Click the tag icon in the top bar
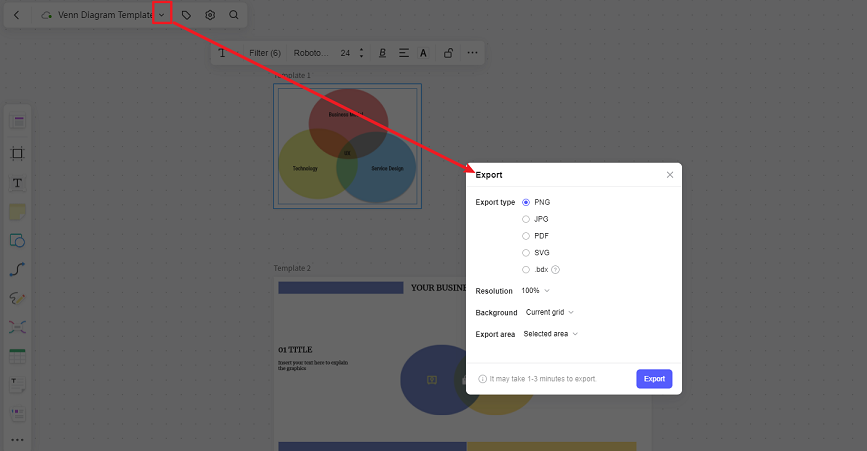 coord(186,15)
